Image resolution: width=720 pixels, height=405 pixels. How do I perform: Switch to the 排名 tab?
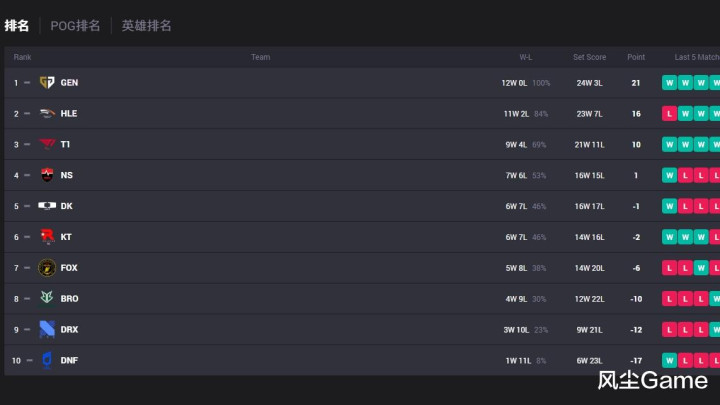coord(16,26)
